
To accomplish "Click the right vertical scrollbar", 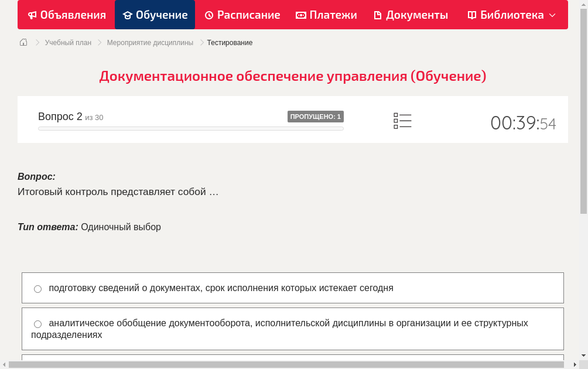I will [x=584, y=176].
